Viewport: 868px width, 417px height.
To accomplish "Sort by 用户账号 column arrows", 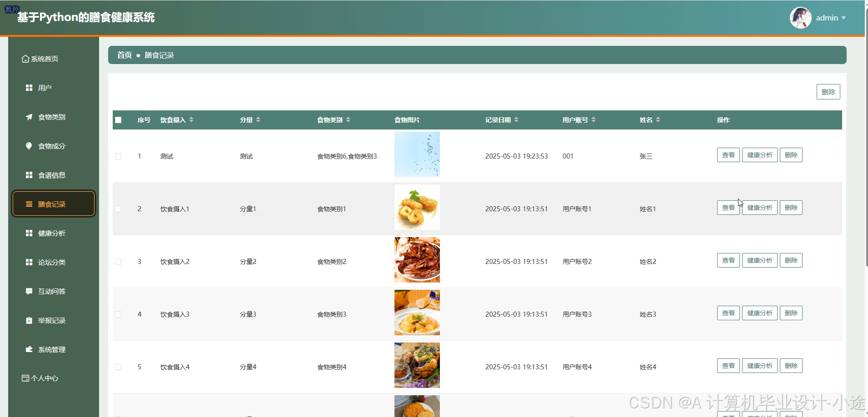I will click(594, 119).
